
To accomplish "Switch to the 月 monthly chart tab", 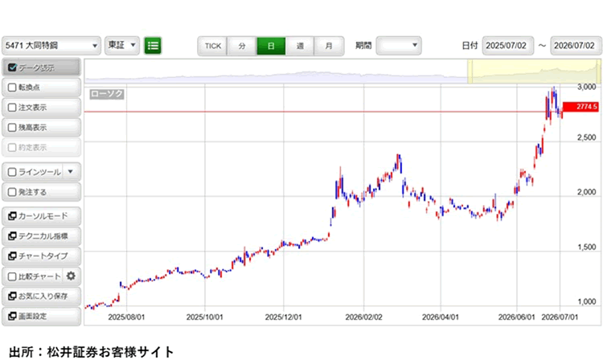I will 329,46.
